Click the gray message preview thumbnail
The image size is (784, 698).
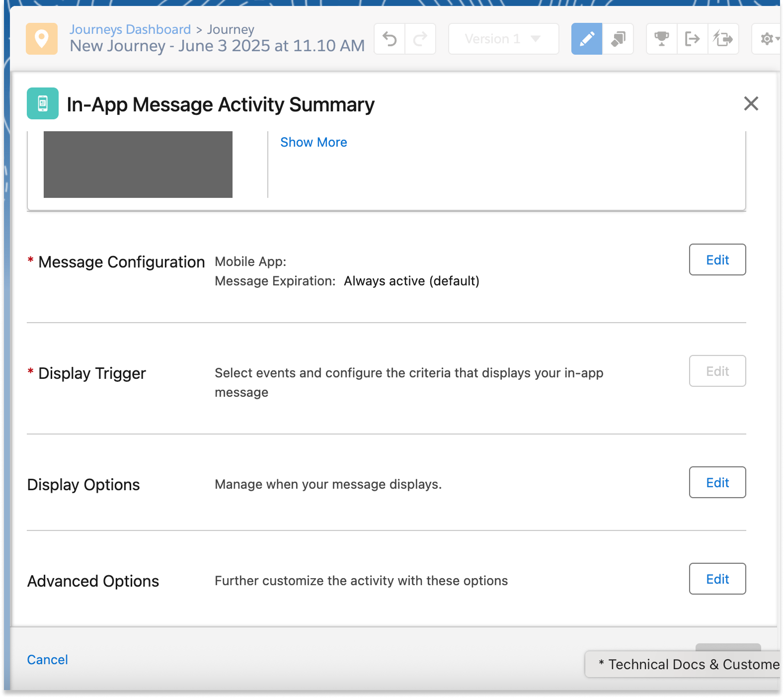(138, 164)
